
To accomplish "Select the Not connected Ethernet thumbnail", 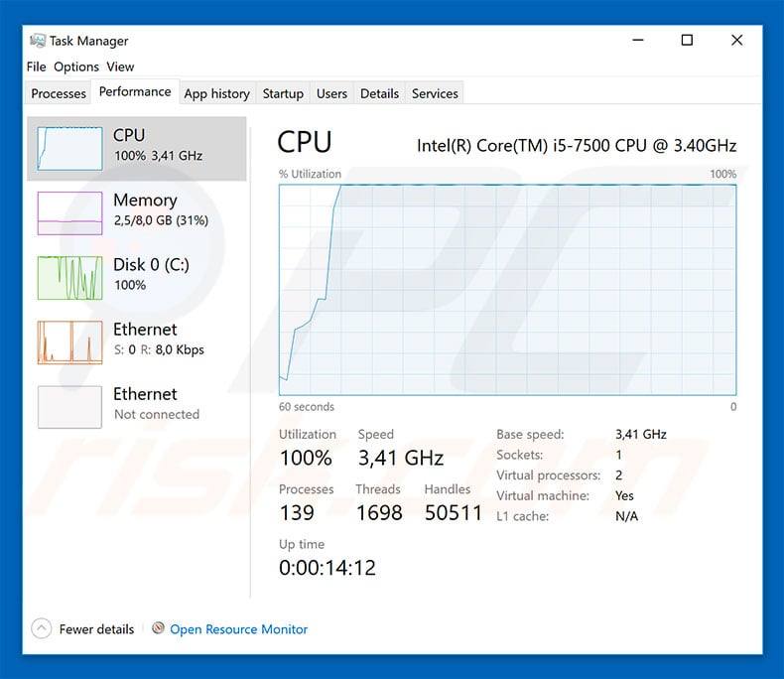I will [70, 407].
